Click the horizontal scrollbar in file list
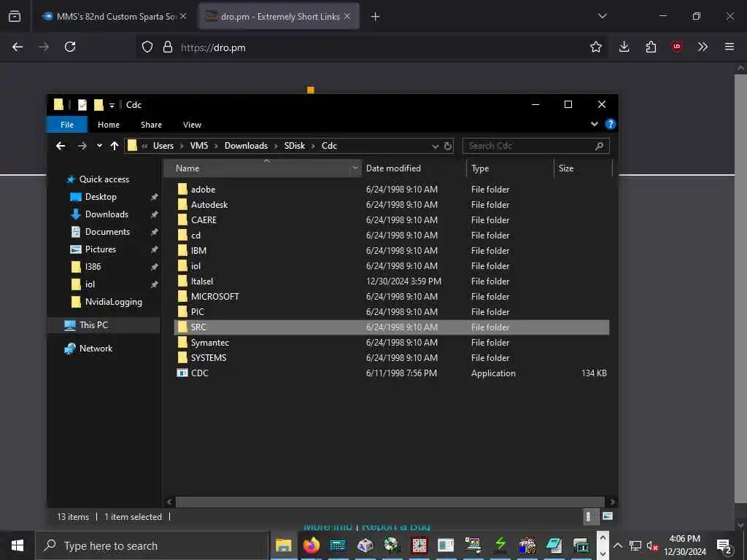Viewport: 747px width, 560px height. [x=390, y=502]
